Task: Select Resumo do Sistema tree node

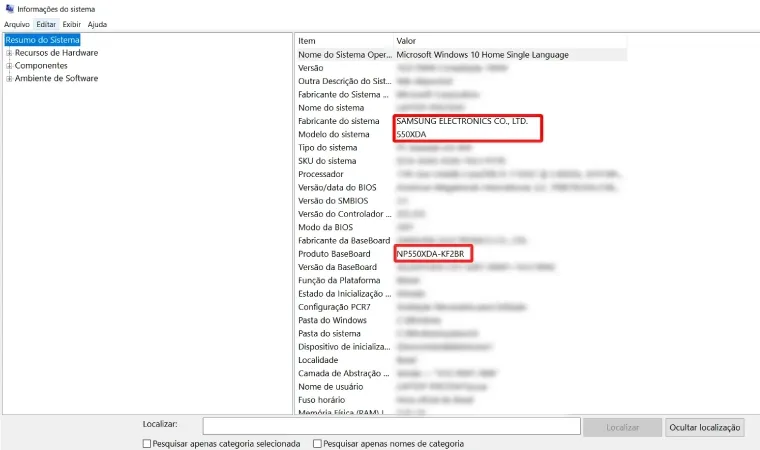Action: click(42, 40)
